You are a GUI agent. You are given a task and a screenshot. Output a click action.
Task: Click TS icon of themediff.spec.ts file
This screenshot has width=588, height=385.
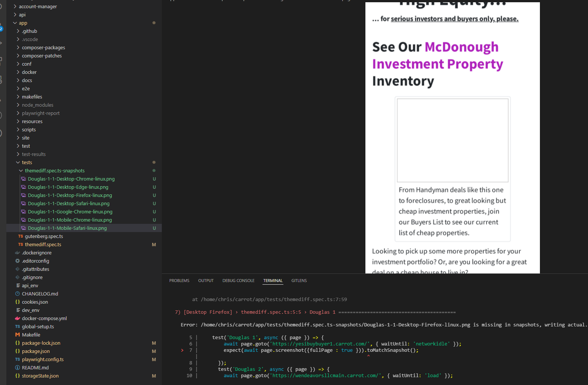point(21,244)
